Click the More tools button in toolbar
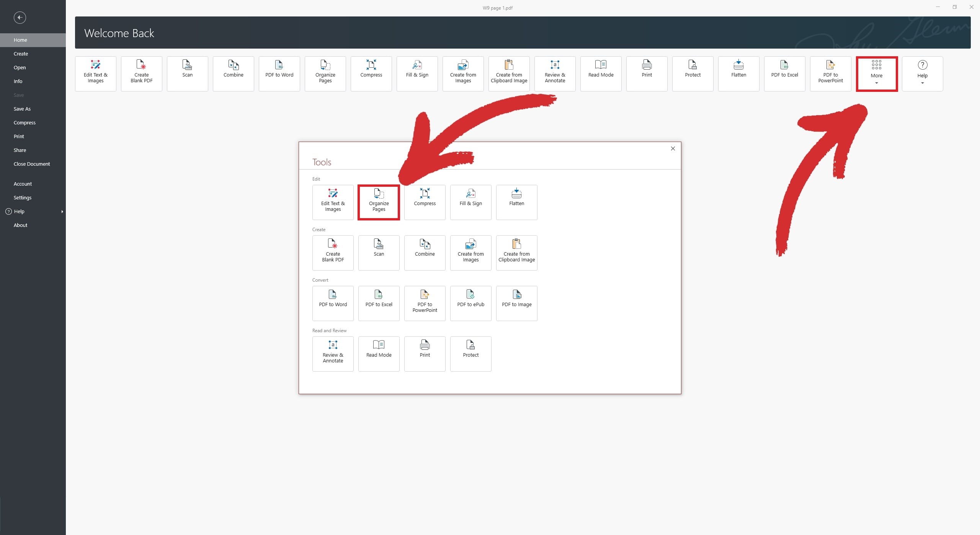Viewport: 980px width, 535px height. pyautogui.click(x=877, y=73)
